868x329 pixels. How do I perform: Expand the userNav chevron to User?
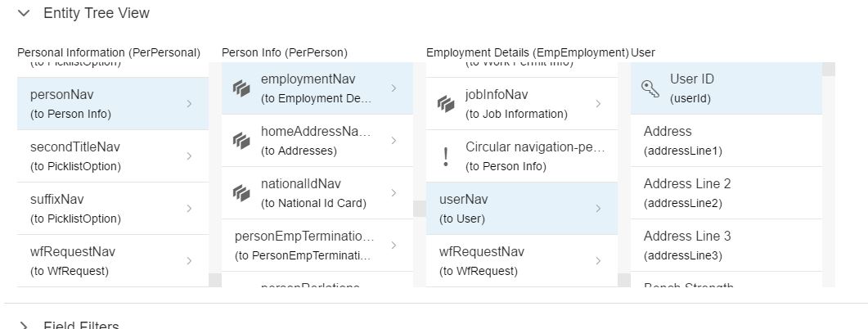coord(598,208)
